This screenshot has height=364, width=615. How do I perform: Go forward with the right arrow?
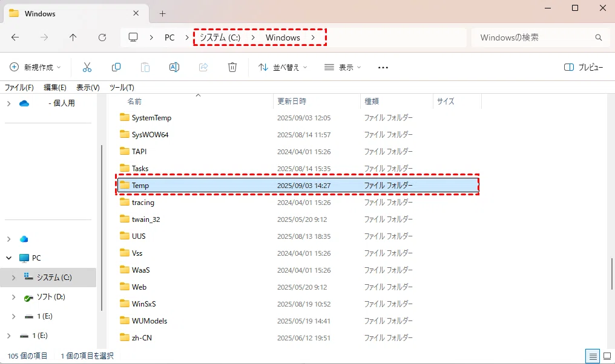pyautogui.click(x=44, y=37)
